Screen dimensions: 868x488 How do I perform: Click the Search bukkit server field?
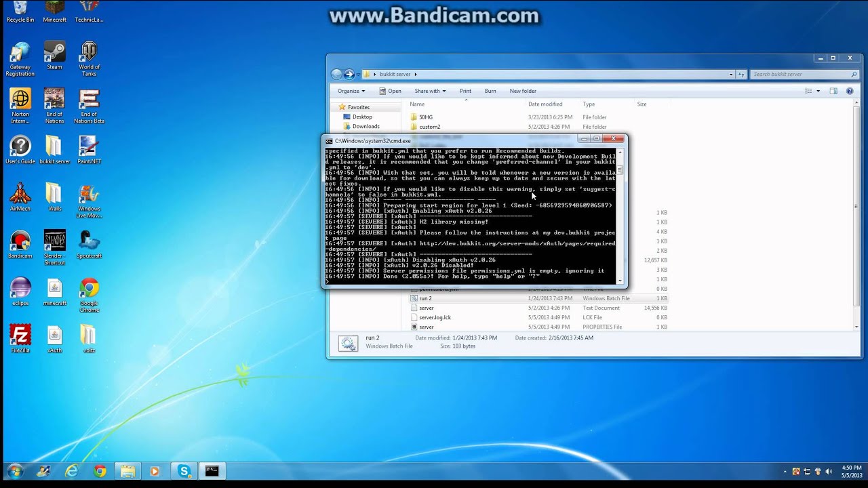tap(804, 75)
